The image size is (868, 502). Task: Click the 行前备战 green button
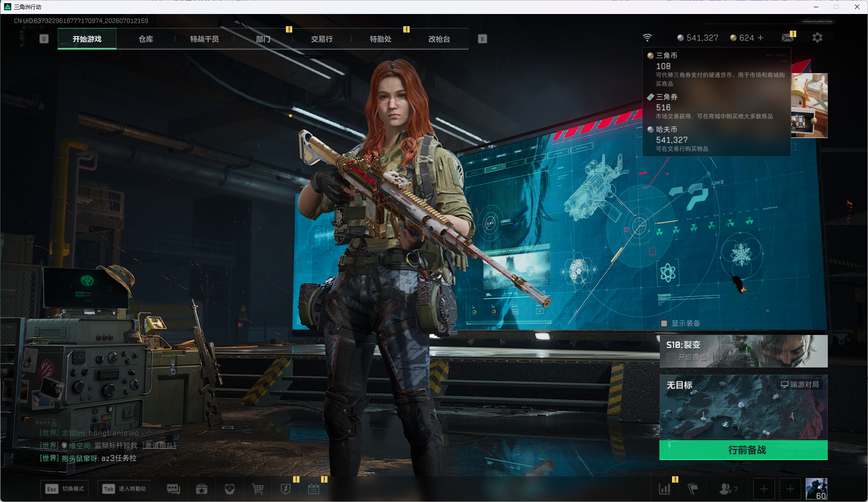(743, 450)
